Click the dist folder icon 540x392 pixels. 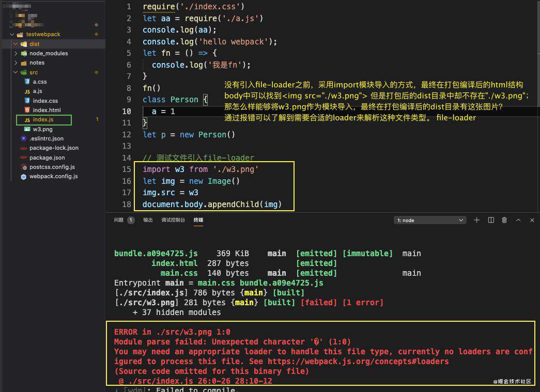coord(24,44)
